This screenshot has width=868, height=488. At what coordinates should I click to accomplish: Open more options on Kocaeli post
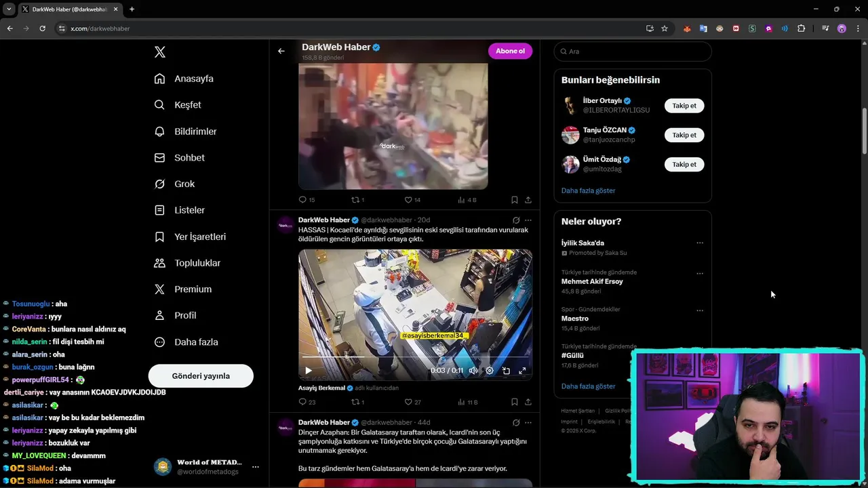tap(528, 220)
